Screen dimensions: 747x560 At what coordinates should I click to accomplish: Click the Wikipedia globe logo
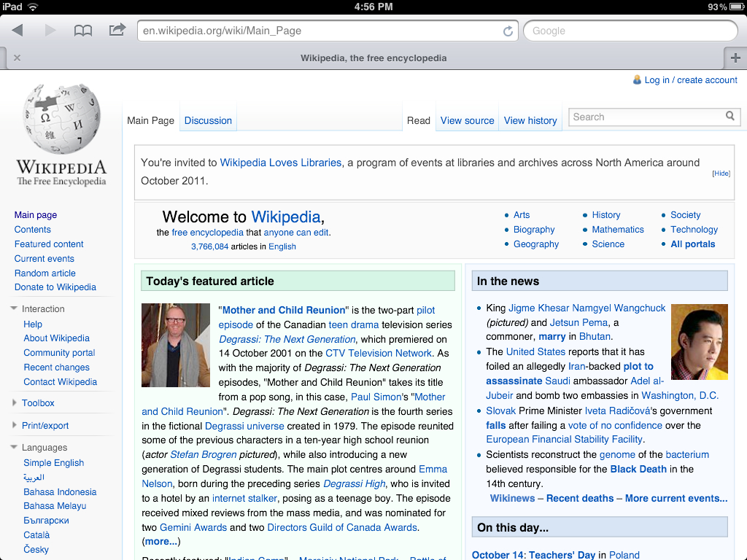point(62,119)
